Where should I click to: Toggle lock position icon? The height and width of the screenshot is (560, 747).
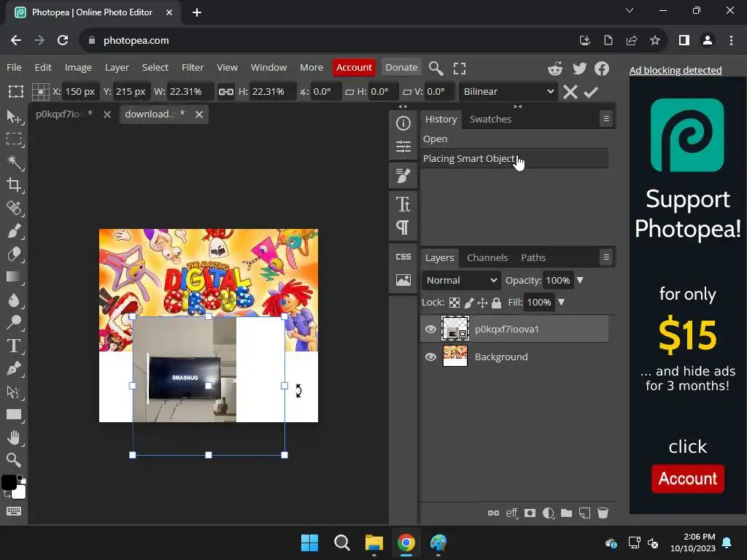click(x=482, y=303)
